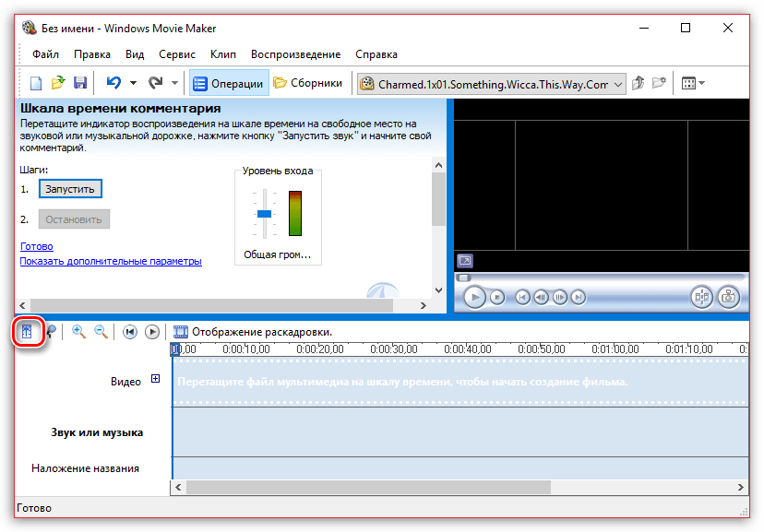
Task: Open the Справка menu
Action: coord(376,54)
